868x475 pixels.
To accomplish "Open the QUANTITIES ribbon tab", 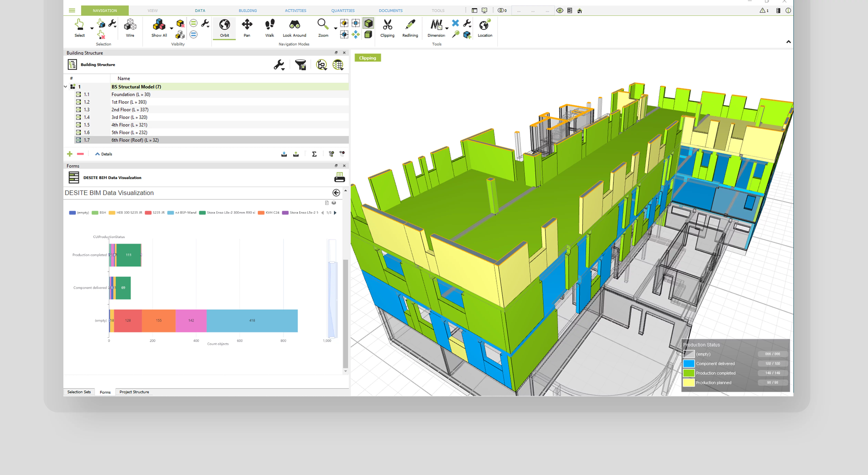I will tap(343, 10).
